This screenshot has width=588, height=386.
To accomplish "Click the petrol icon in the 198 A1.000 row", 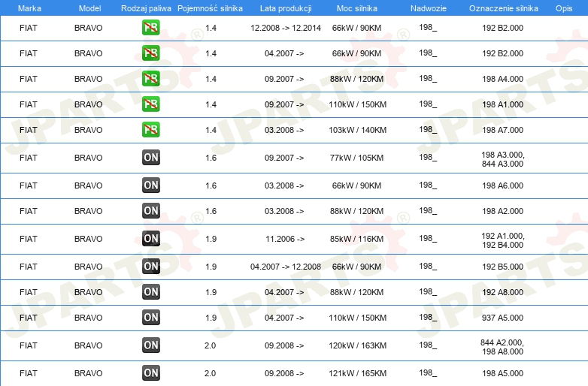I will [x=150, y=104].
